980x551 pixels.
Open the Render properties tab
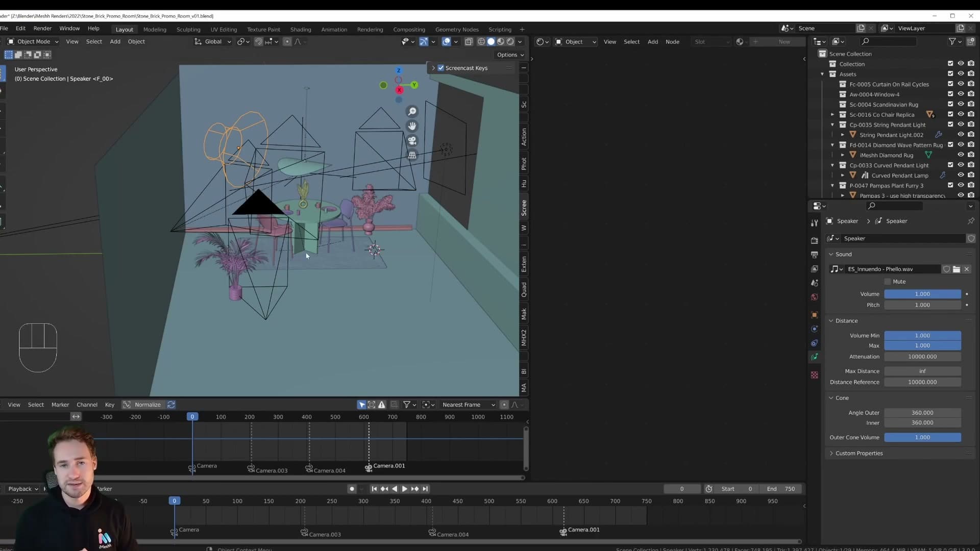tap(814, 240)
